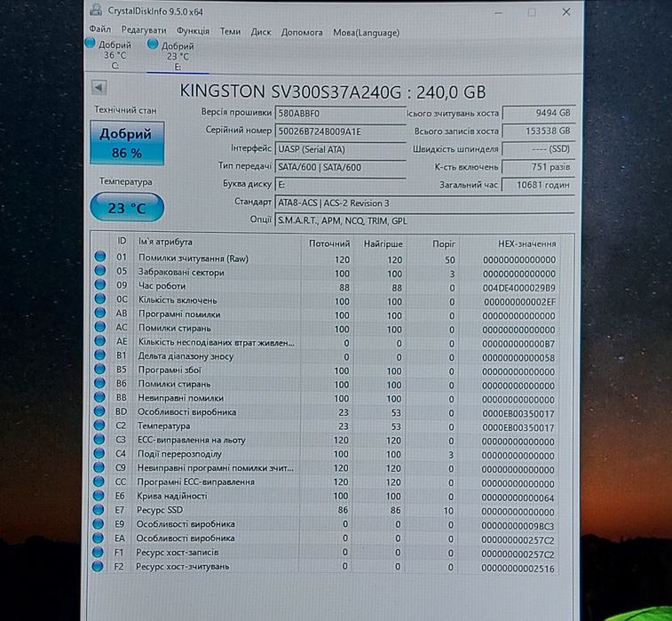Click the transfer mode field SATA/600
The width and height of the screenshot is (672, 621).
pyautogui.click(x=340, y=167)
